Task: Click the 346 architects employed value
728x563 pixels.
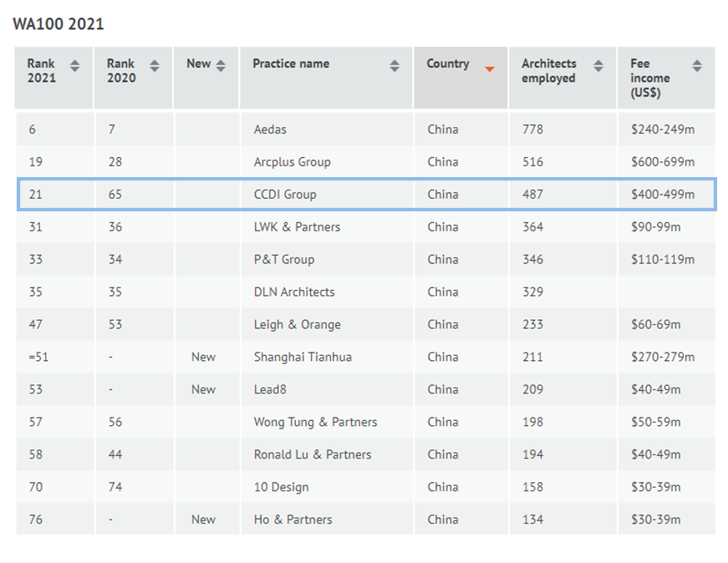Action: [x=532, y=260]
